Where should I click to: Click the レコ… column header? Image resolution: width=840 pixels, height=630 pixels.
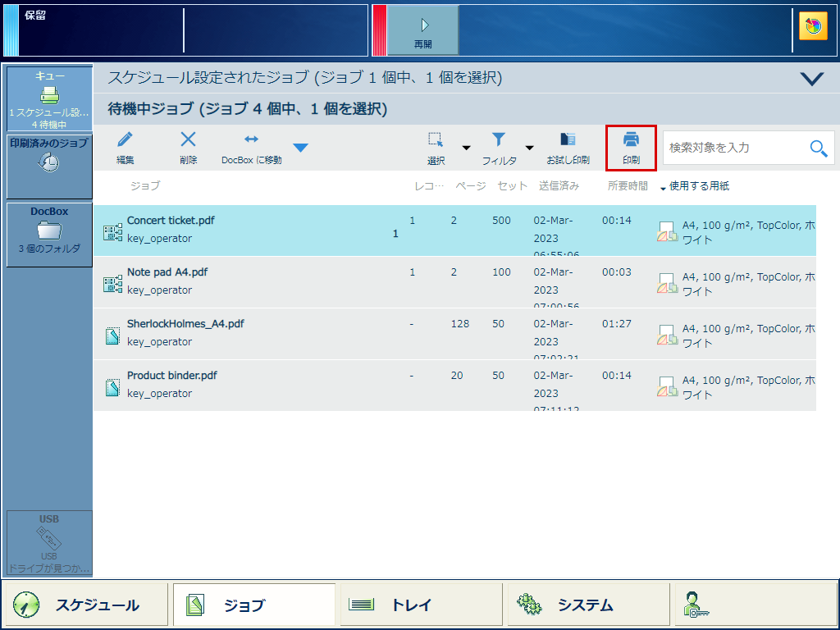(x=429, y=186)
